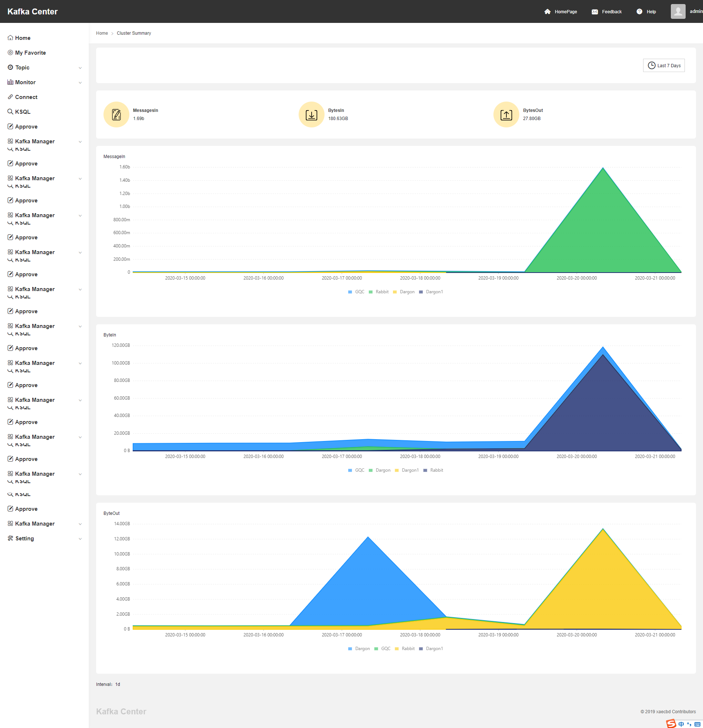The height and width of the screenshot is (728, 703).
Task: Click the Setting tools icon
Action: pyautogui.click(x=10, y=538)
